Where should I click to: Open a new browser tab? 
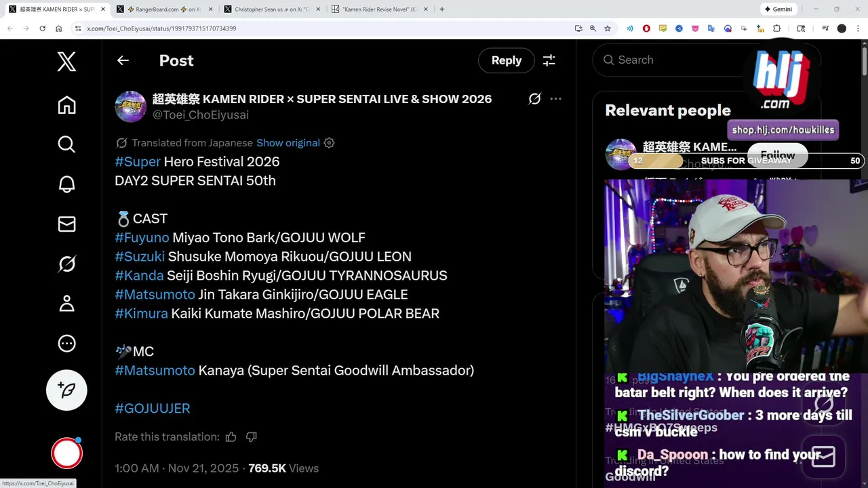pos(442,9)
